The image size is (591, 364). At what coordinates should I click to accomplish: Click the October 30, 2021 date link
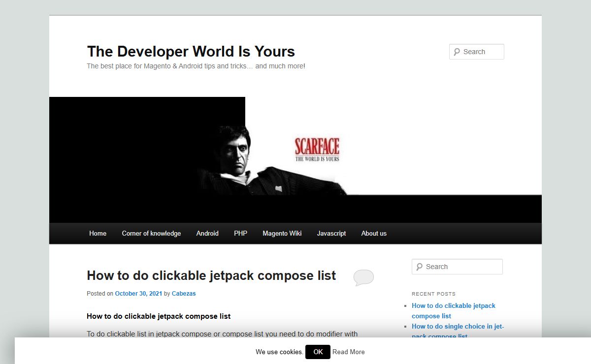(x=138, y=294)
